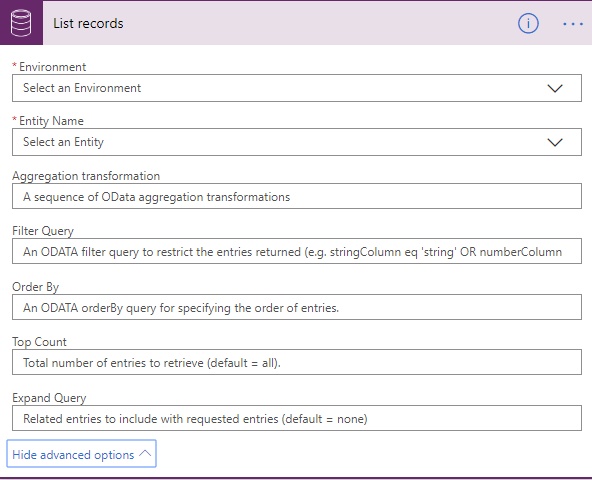Focus the Aggregation transformation input box
The width and height of the screenshot is (592, 480).
pos(297,196)
